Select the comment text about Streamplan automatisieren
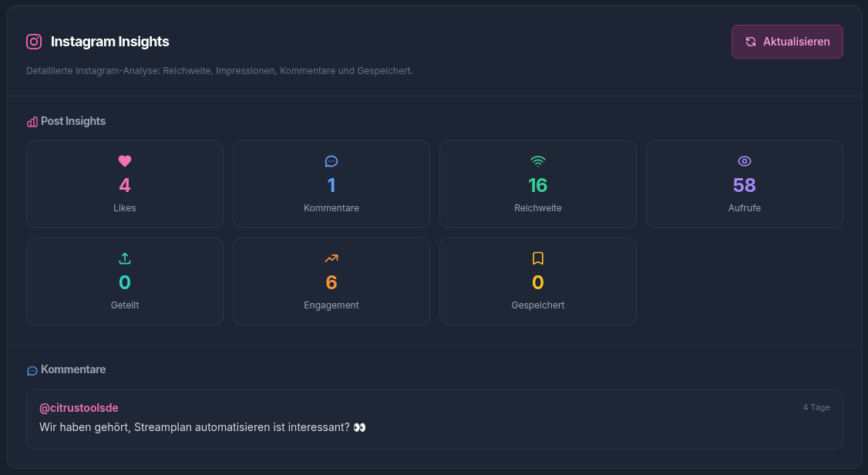 tap(200, 426)
